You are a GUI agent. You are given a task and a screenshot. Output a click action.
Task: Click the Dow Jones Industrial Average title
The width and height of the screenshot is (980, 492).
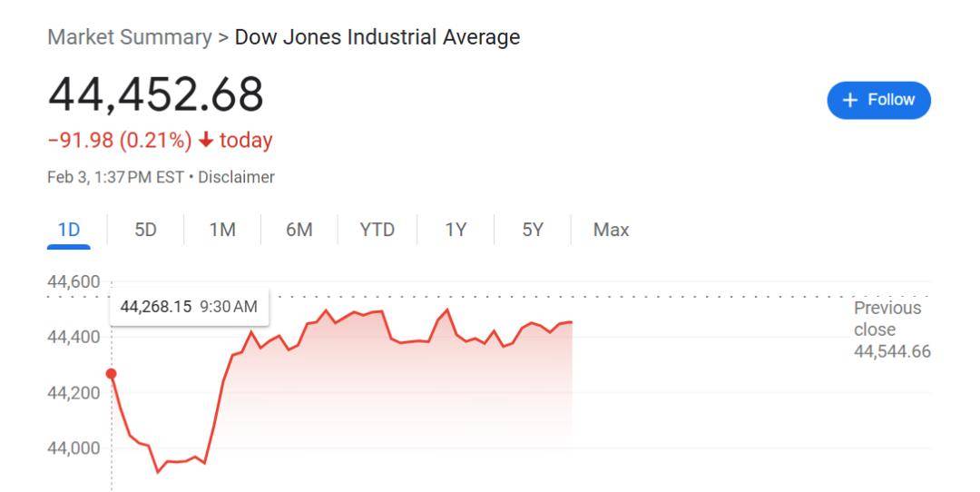click(377, 37)
